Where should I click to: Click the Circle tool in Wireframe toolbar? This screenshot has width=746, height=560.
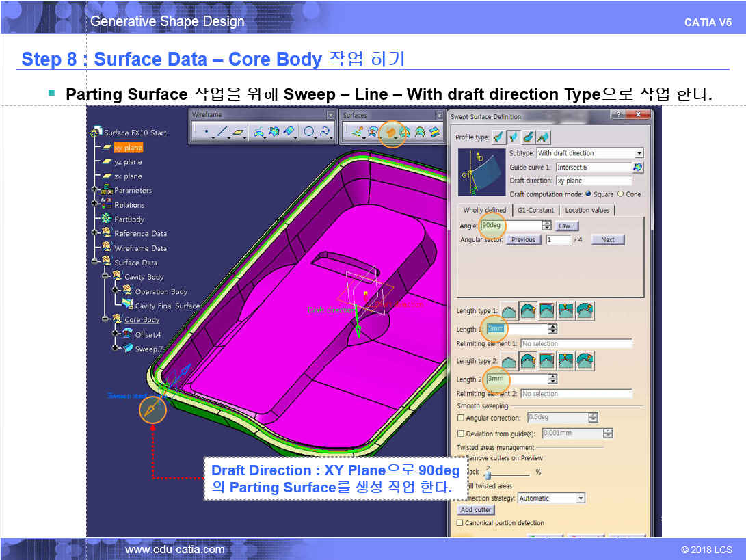tap(309, 131)
